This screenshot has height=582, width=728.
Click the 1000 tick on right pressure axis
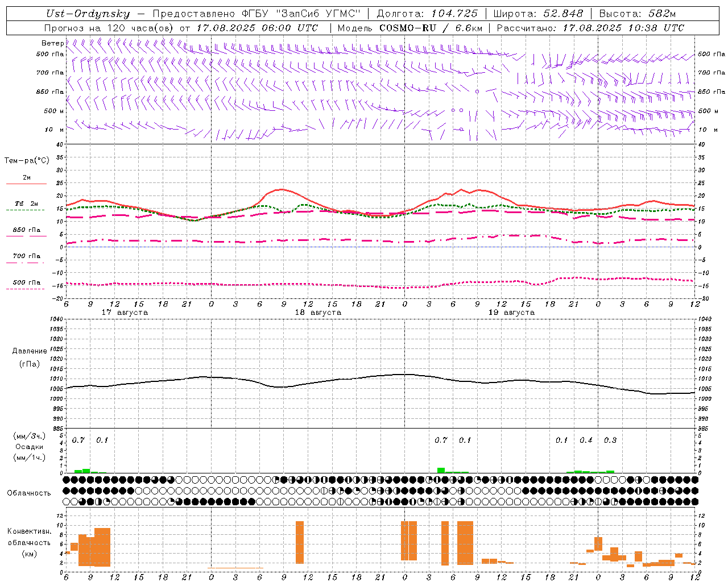pos(704,399)
